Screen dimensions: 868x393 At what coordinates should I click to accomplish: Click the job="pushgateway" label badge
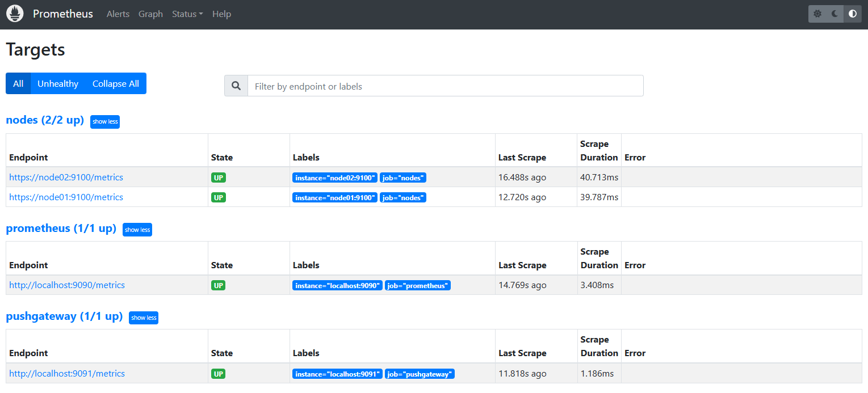(x=420, y=374)
